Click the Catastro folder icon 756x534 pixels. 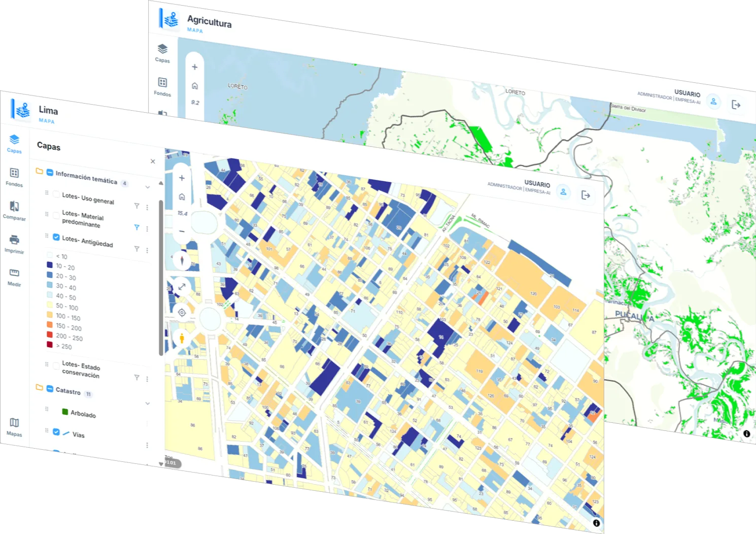pyautogui.click(x=39, y=387)
